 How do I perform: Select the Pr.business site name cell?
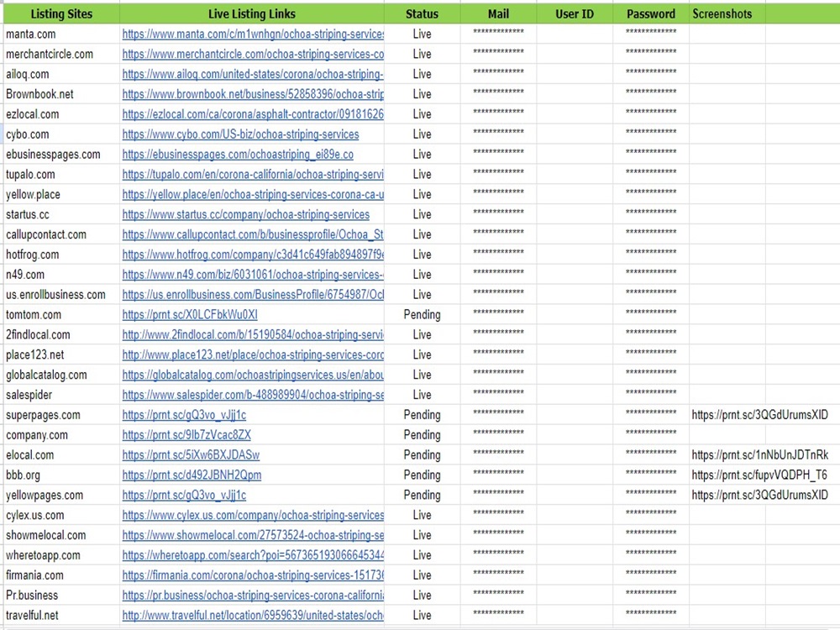[x=61, y=596]
